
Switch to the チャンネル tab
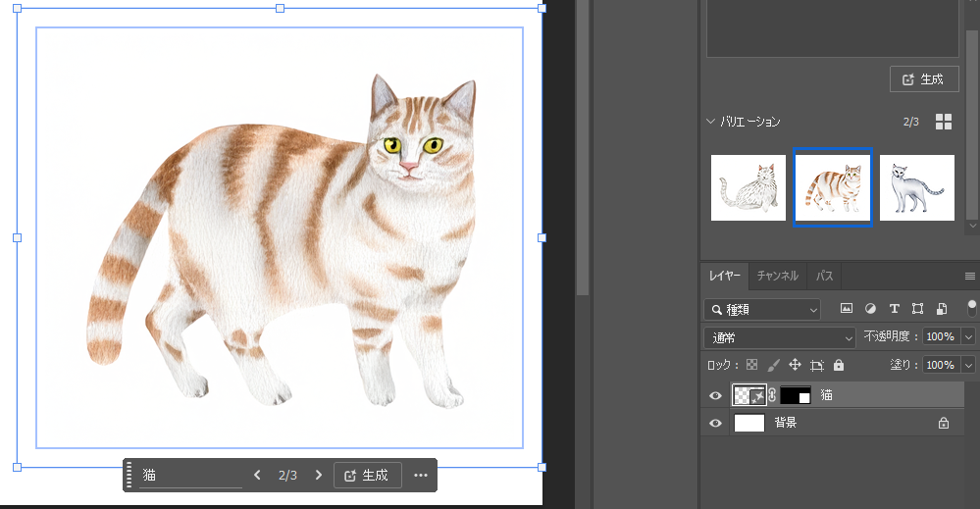(x=778, y=277)
